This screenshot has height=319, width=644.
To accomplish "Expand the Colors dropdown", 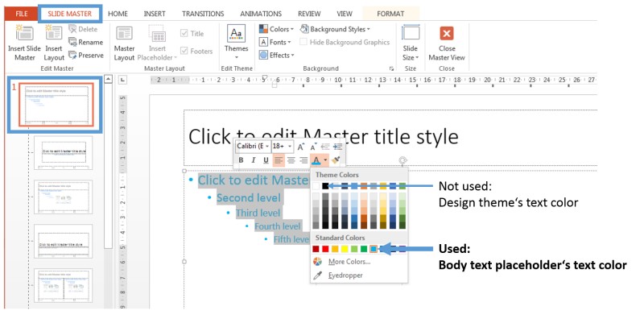I will pyautogui.click(x=276, y=29).
